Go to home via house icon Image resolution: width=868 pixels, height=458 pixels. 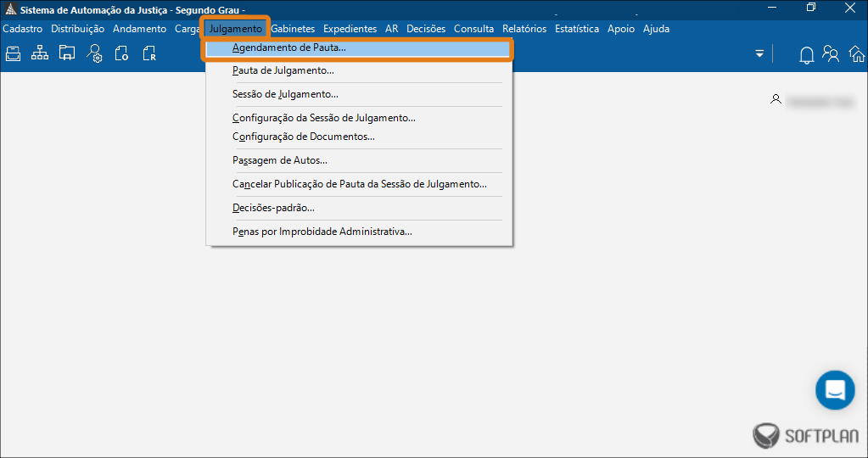click(x=857, y=54)
